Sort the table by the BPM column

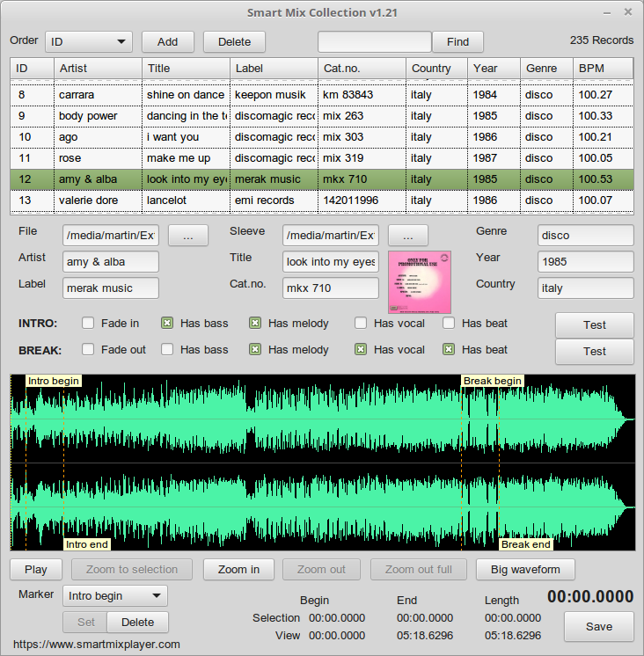click(x=603, y=69)
